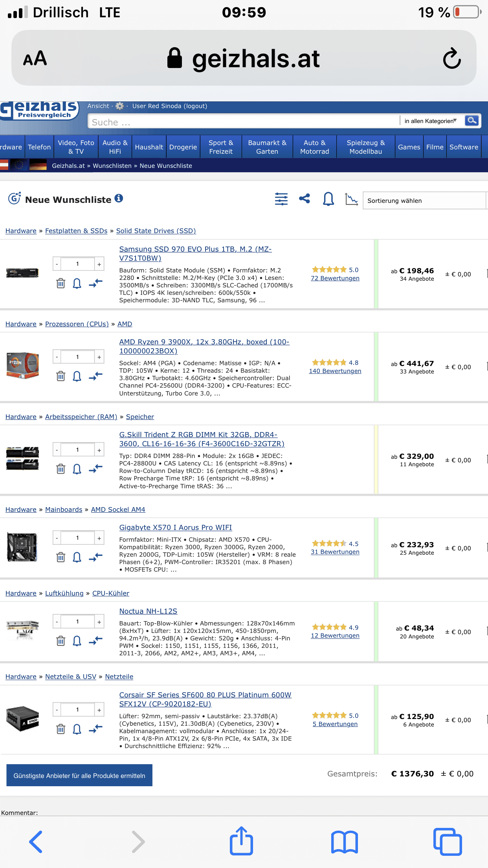Open the wishlist filter settings icon
Screen dimensions: 488x868
(281, 199)
